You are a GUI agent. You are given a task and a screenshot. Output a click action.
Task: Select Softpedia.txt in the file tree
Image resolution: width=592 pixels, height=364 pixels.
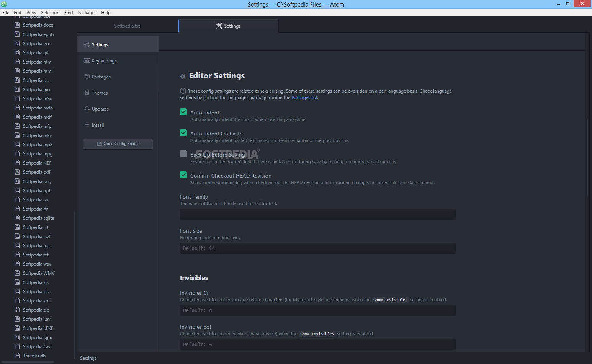point(36,255)
